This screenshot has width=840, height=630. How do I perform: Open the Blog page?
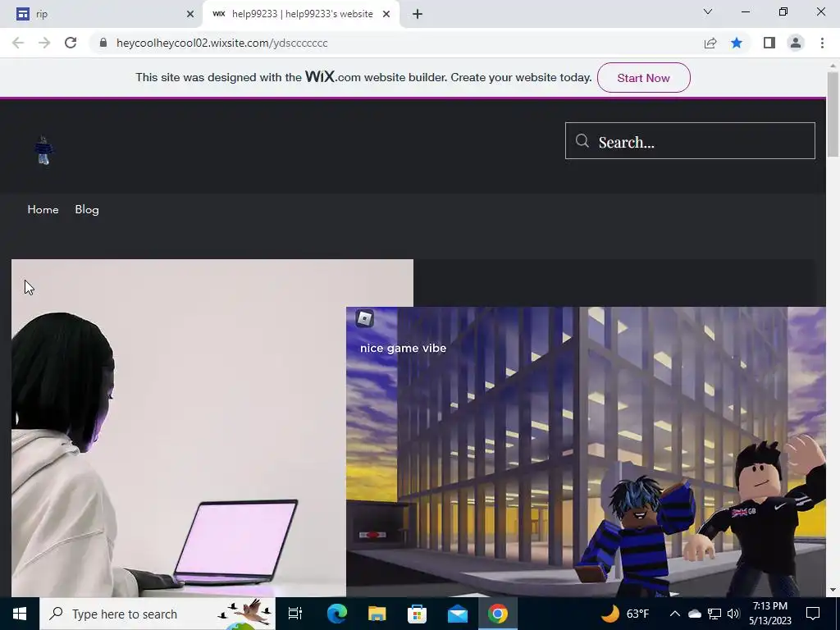(x=87, y=209)
